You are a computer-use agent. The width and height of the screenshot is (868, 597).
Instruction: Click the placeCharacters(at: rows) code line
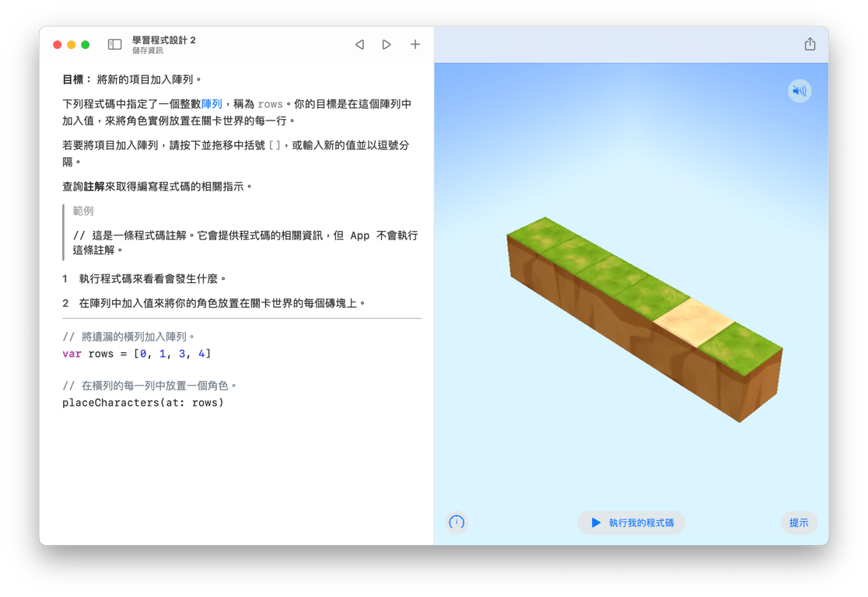pos(143,403)
